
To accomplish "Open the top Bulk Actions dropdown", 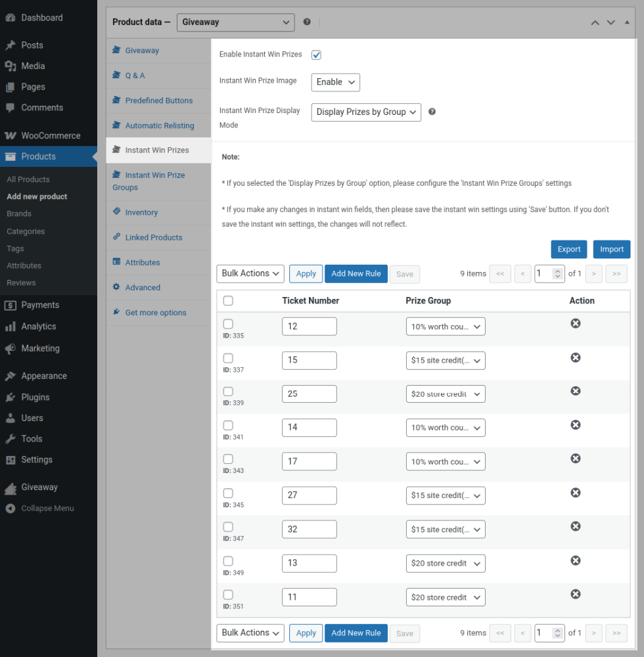I will [x=250, y=273].
